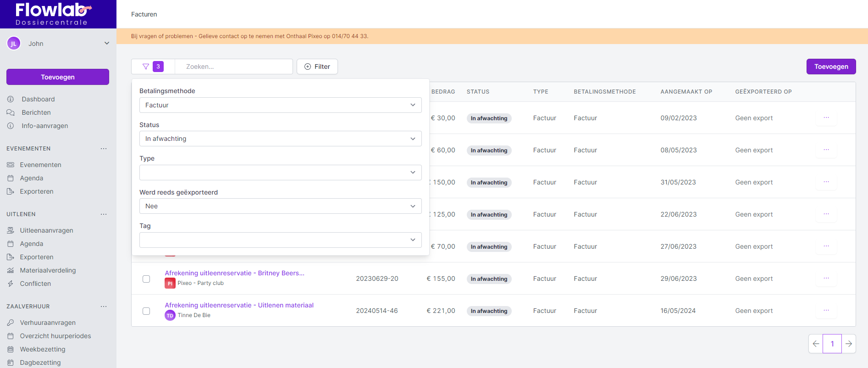Viewport: 868px width, 368px height.
Task: Open the Betalingsmethode dropdown
Action: pos(280,105)
